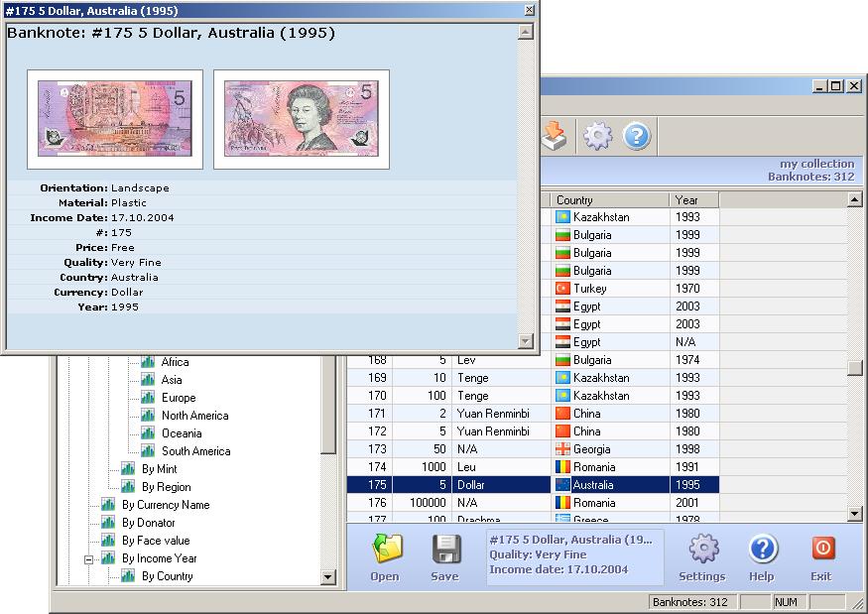Viewport: 868px width, 614px height.
Task: Click the Quality: Very Fine detail row
Action: (262, 263)
